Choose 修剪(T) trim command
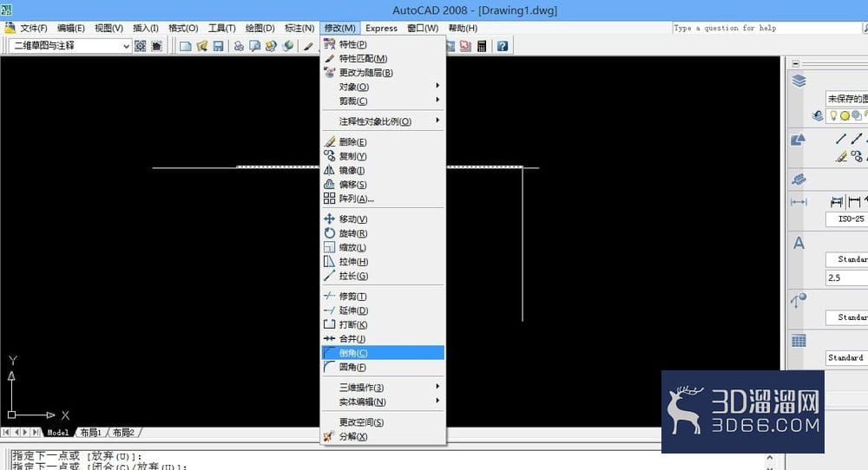Image resolution: width=868 pixels, height=470 pixels. pyautogui.click(x=383, y=297)
